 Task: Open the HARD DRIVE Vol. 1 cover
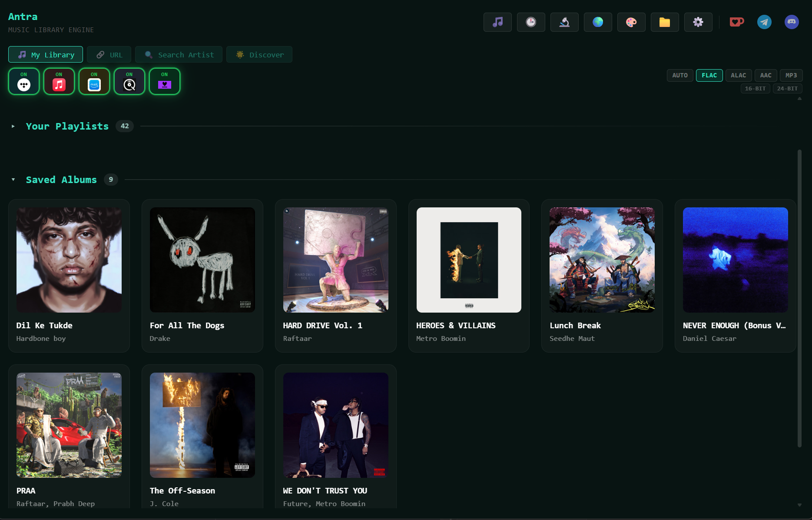coord(336,260)
